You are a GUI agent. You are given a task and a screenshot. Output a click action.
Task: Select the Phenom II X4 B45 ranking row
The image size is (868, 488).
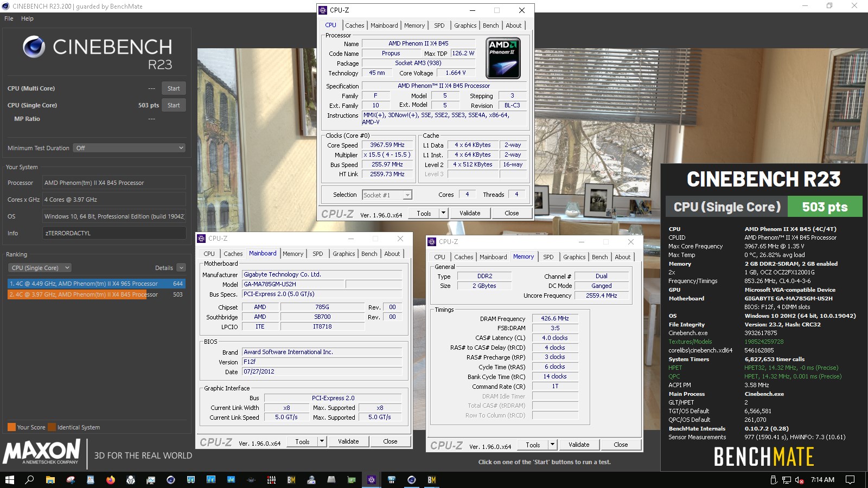point(97,294)
